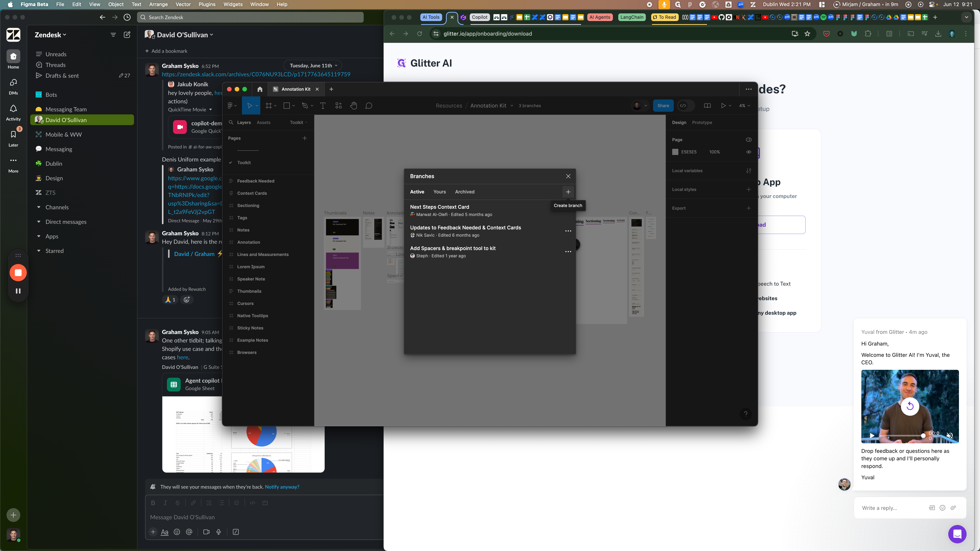The height and width of the screenshot is (551, 980).
Task: Stop the screen recording red button
Action: 18,273
